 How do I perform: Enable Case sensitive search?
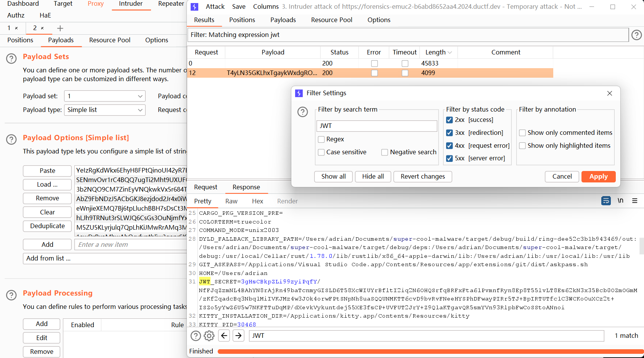321,152
